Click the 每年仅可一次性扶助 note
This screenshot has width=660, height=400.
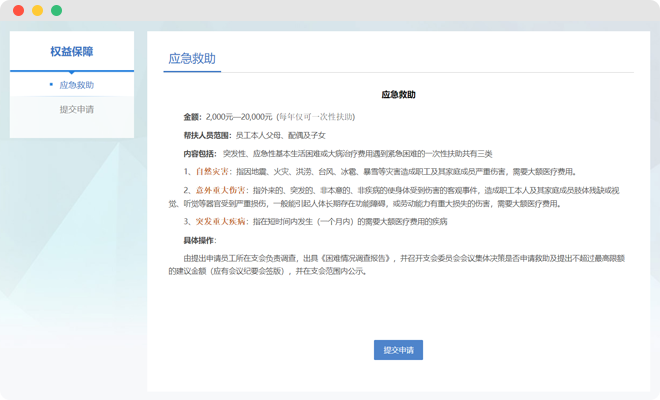click(316, 117)
